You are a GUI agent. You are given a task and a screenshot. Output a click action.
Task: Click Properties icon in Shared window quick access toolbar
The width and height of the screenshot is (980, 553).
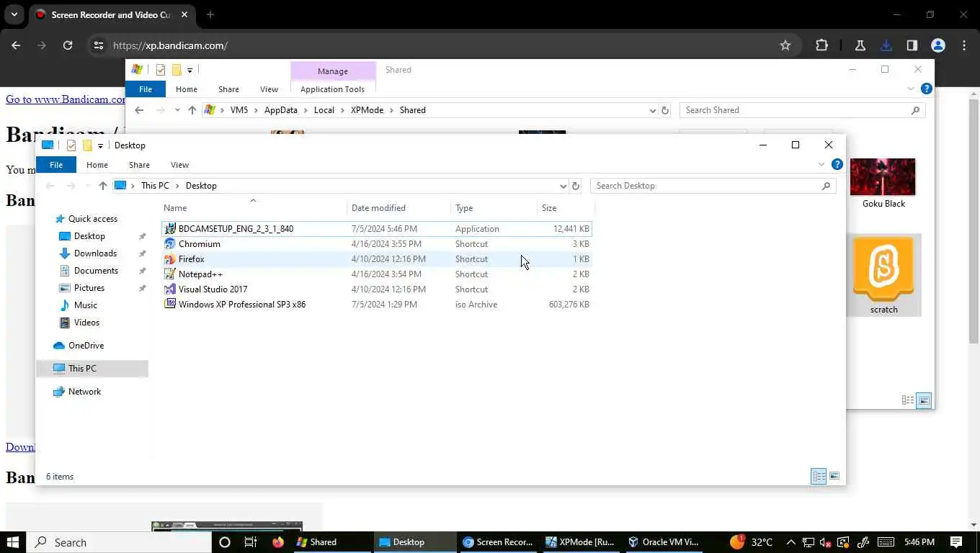point(160,70)
